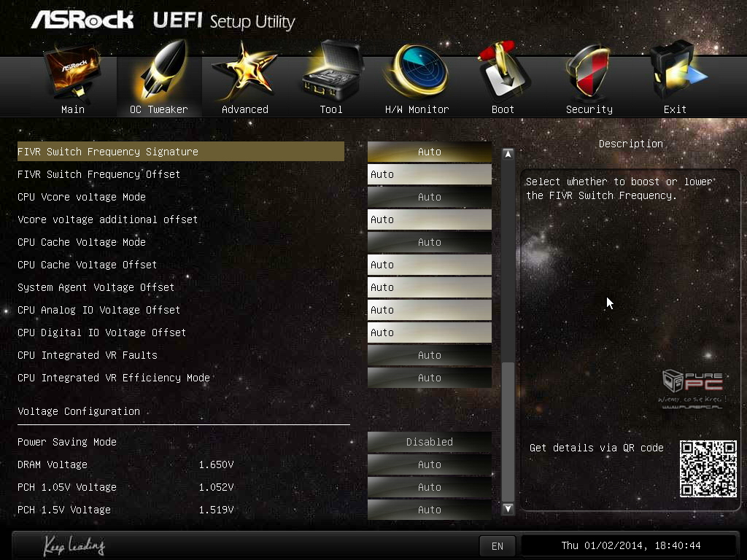Switch to the Main tab label

click(73, 109)
